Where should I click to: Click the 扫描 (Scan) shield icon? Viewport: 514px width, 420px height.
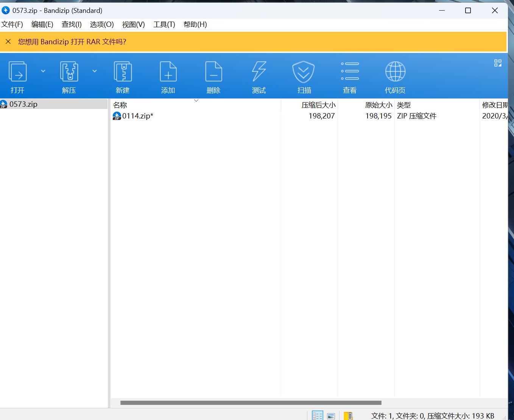coord(304,72)
